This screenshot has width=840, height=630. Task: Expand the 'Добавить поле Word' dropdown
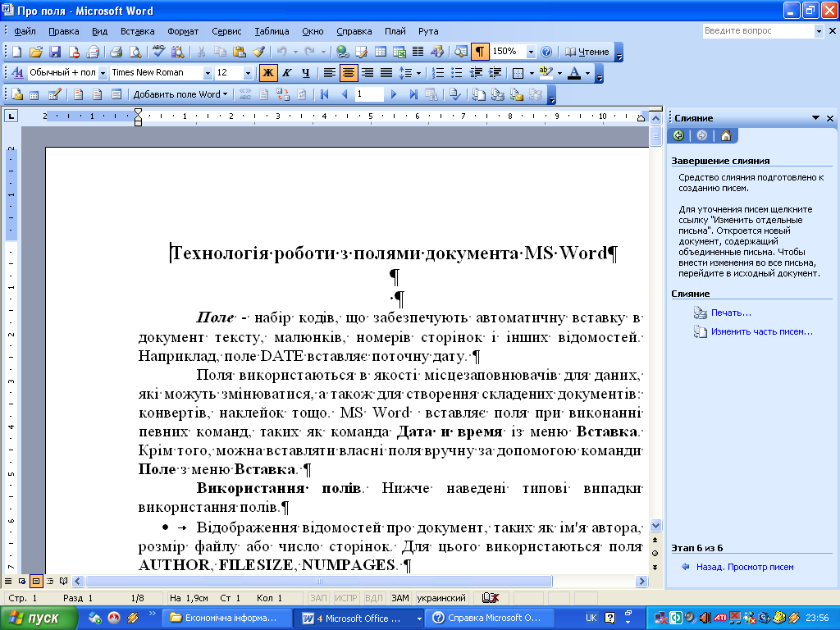(x=180, y=95)
